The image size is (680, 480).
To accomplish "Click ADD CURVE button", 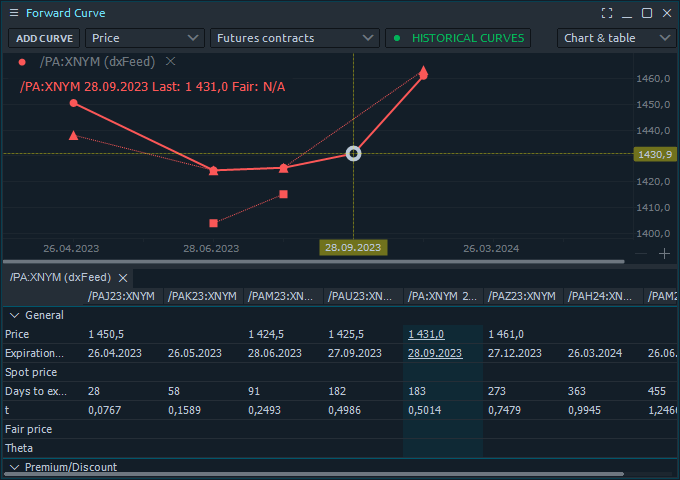I will 44,38.
